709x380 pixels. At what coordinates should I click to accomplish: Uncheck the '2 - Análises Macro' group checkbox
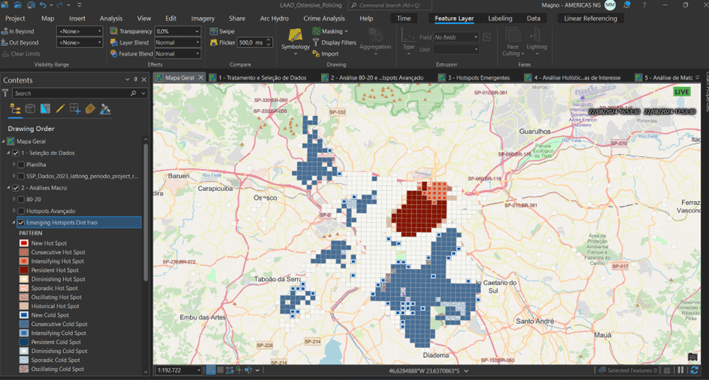[x=15, y=188]
